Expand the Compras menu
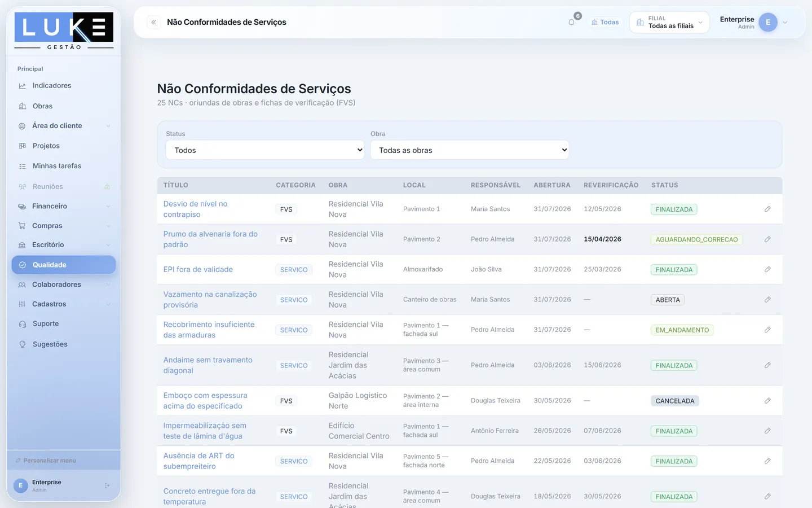This screenshot has height=508, width=812. (64, 226)
